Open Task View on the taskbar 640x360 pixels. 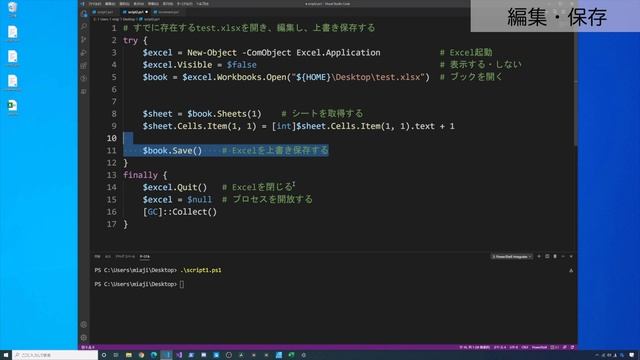coord(116,355)
